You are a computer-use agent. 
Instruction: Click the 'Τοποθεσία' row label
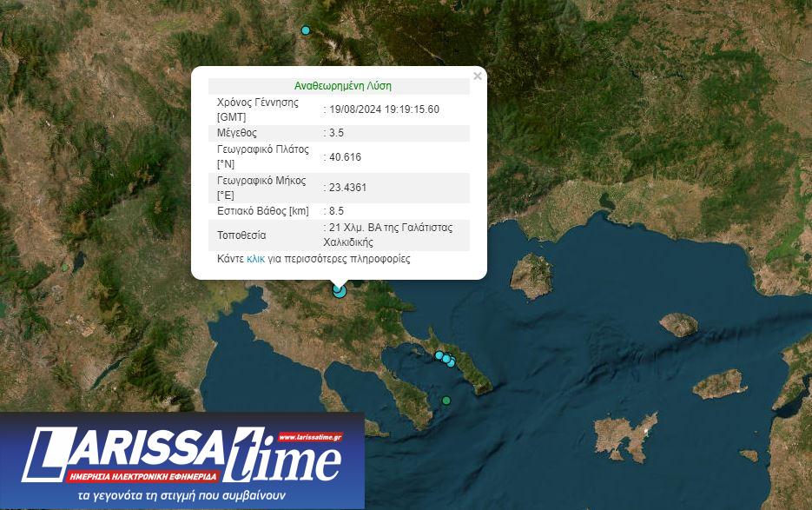coord(241,235)
